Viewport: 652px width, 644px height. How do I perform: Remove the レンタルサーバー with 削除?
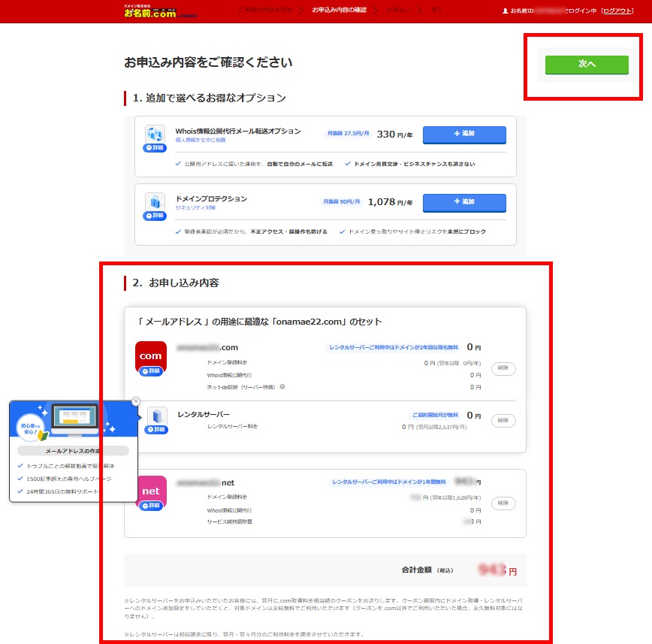pyautogui.click(x=503, y=420)
